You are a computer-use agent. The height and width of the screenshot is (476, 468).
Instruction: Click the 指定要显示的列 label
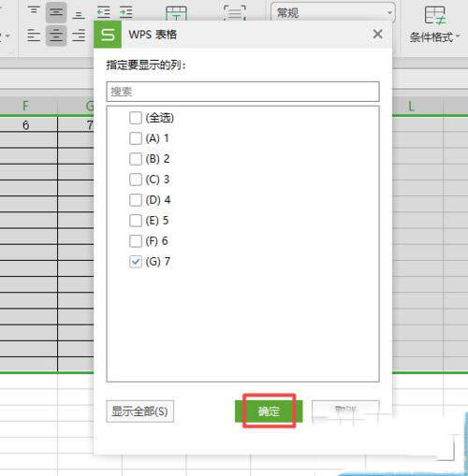pos(146,65)
